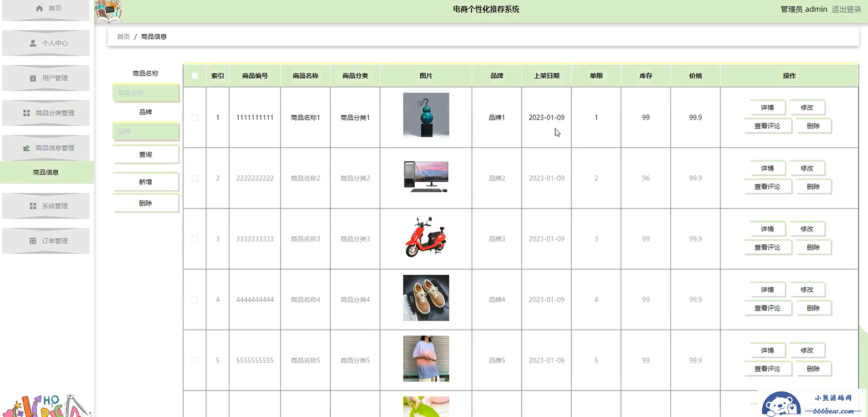This screenshot has height=417, width=868.
Task: Expand 用户管理 sidebar menu
Action: coord(46,78)
